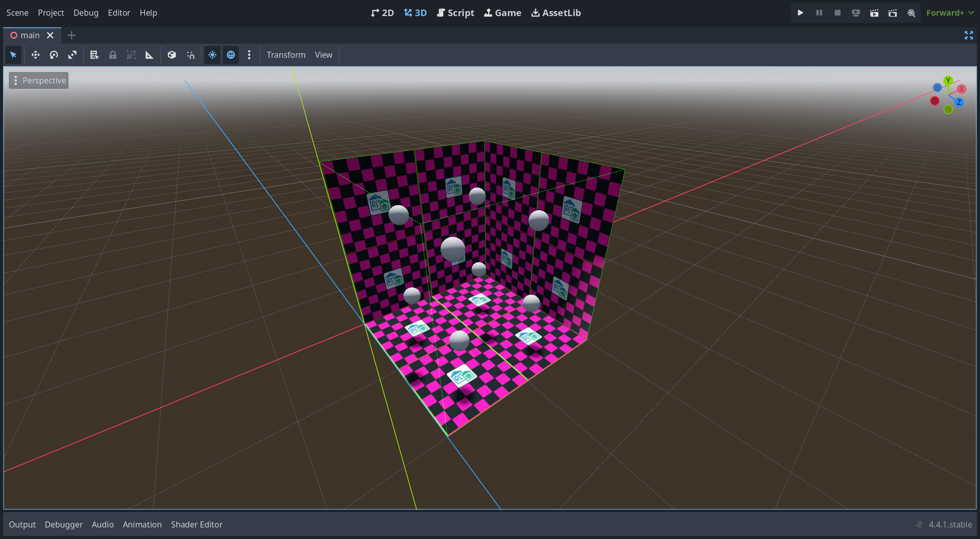Image resolution: width=980 pixels, height=539 pixels.
Task: Click the list selectable nodes icon
Action: [x=94, y=55]
